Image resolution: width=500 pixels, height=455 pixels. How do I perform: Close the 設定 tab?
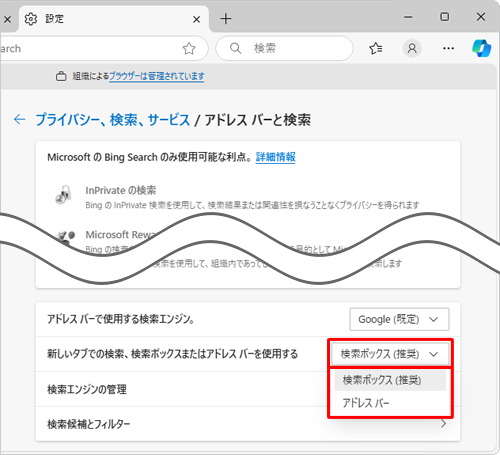[x=197, y=20]
